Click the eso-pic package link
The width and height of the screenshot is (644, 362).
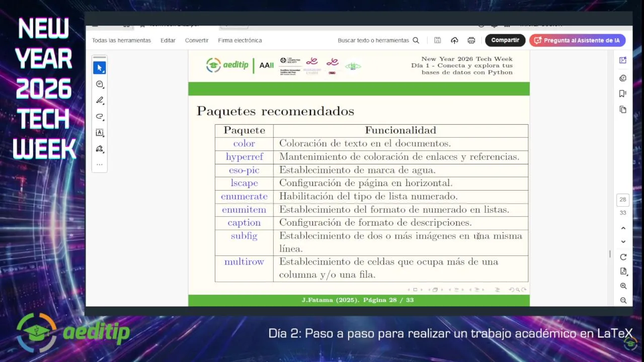pos(244,170)
